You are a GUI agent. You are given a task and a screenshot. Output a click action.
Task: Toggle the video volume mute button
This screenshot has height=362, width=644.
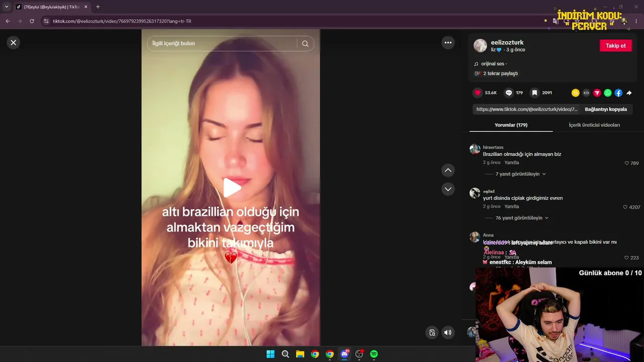[447, 332]
